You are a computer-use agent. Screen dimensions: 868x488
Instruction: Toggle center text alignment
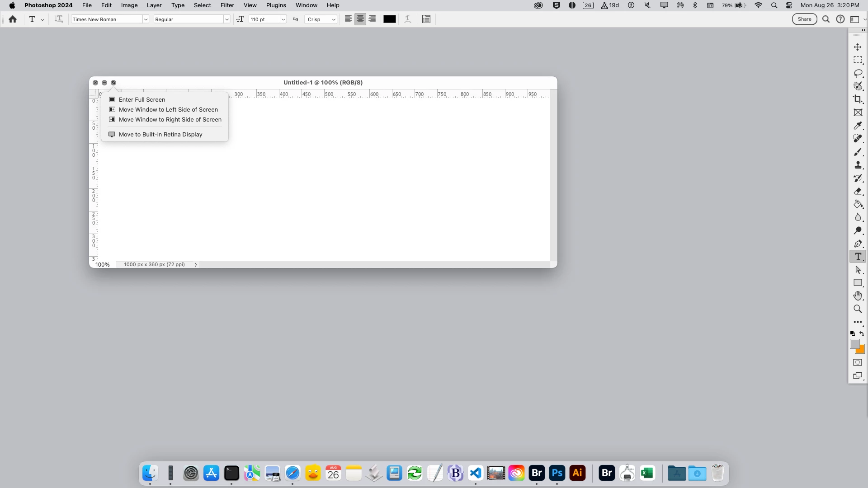360,19
